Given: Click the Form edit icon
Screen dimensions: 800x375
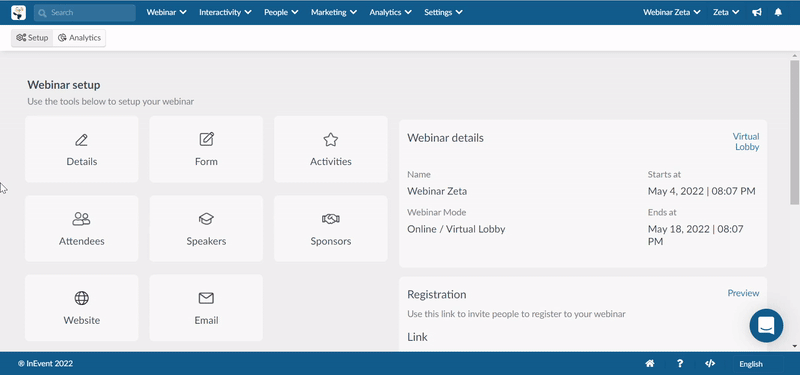Looking at the screenshot, I should coord(206,139).
